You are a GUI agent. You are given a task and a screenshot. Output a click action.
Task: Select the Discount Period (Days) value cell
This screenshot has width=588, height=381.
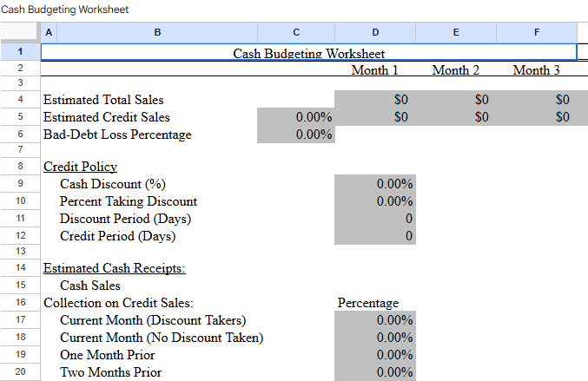[374, 219]
